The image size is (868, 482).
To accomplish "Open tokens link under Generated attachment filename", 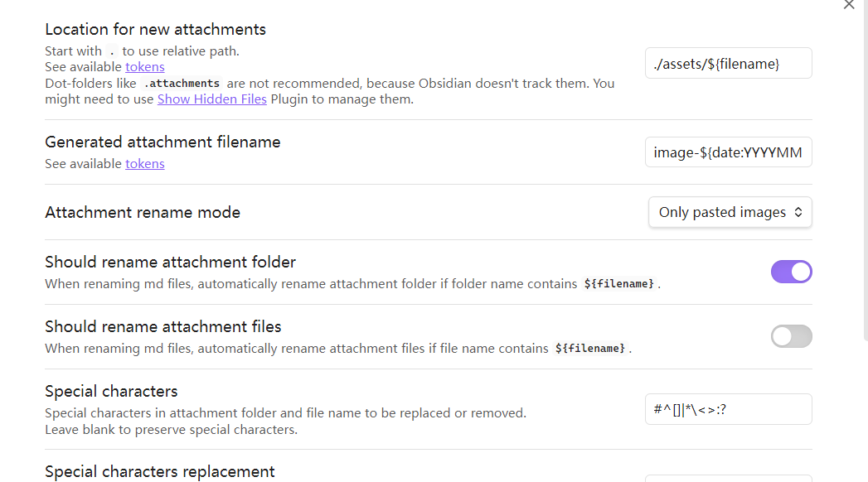I will tap(145, 164).
